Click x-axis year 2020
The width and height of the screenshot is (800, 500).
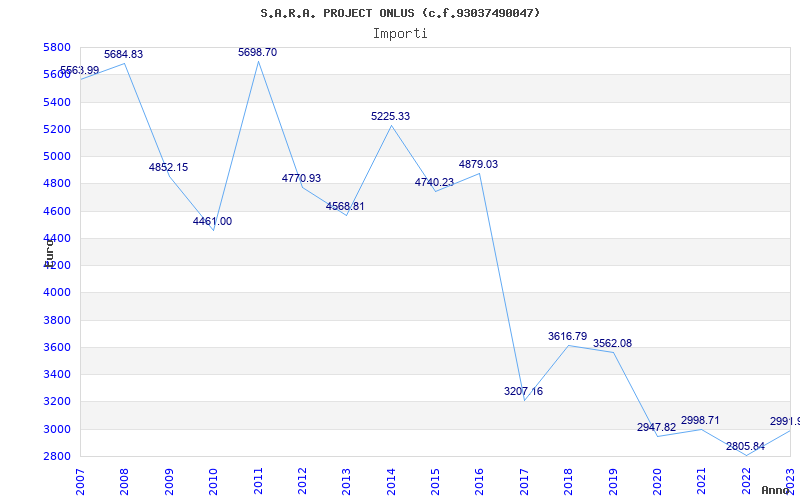[x=657, y=482]
